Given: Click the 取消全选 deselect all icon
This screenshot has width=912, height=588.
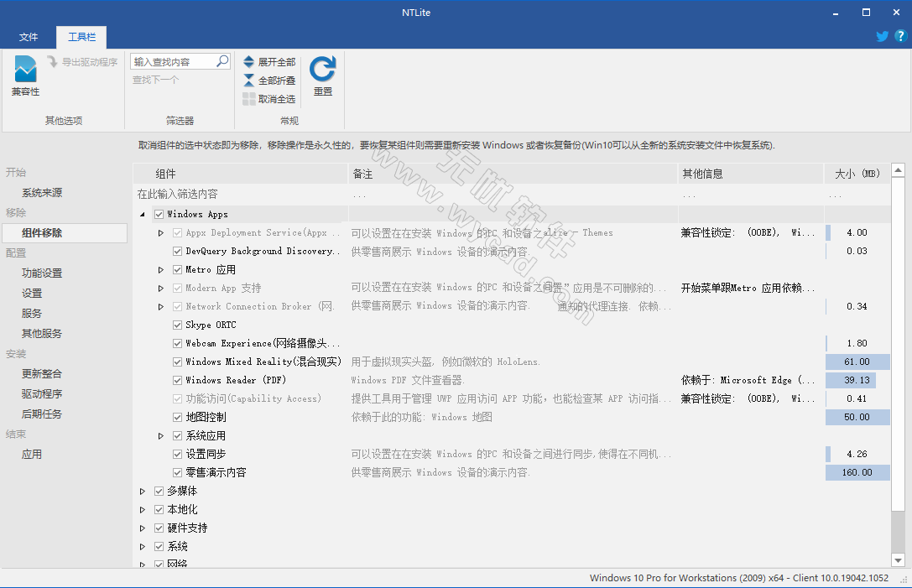Looking at the screenshot, I should (249, 99).
